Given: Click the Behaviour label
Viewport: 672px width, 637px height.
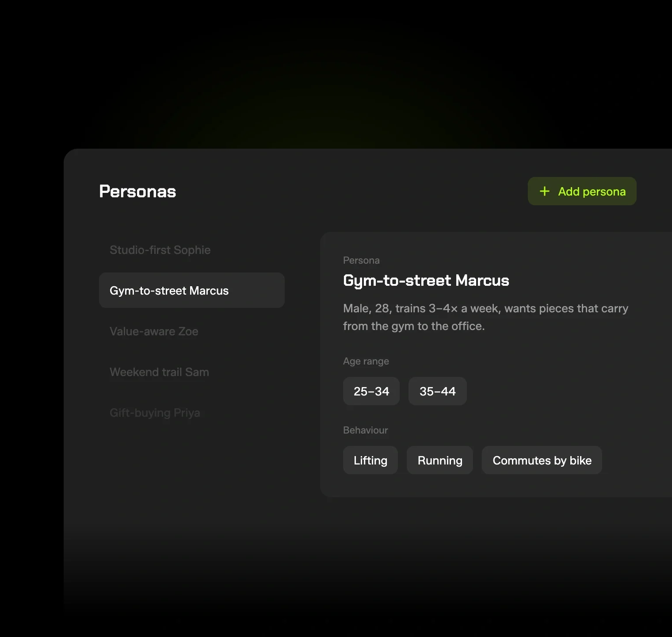Looking at the screenshot, I should 366,430.
